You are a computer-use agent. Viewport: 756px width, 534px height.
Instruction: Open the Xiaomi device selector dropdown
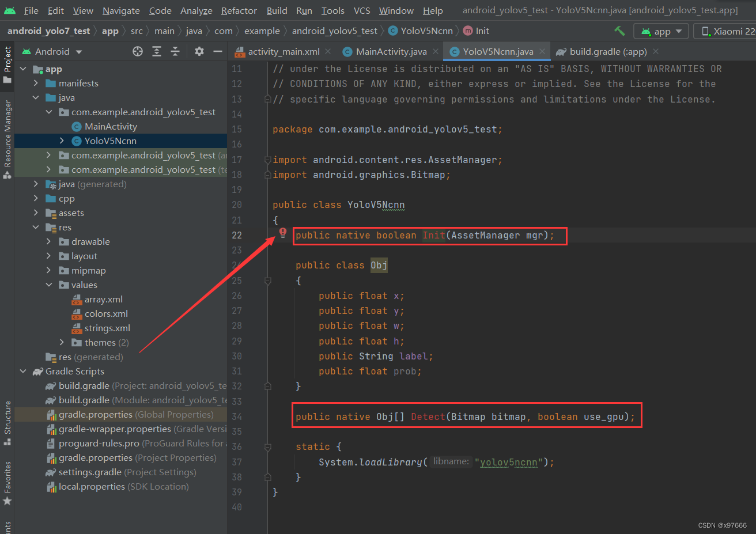tap(726, 31)
